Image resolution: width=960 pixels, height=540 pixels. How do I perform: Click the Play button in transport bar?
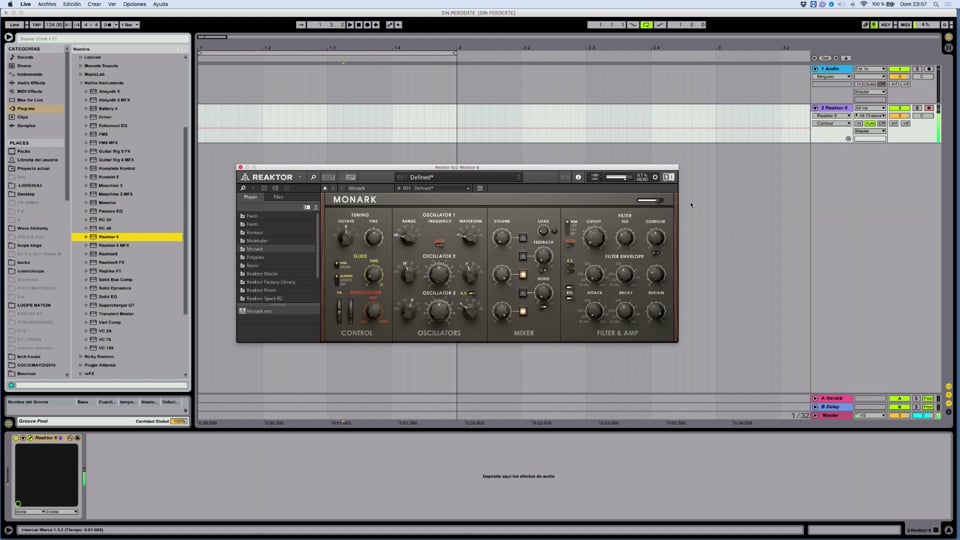coord(350,24)
